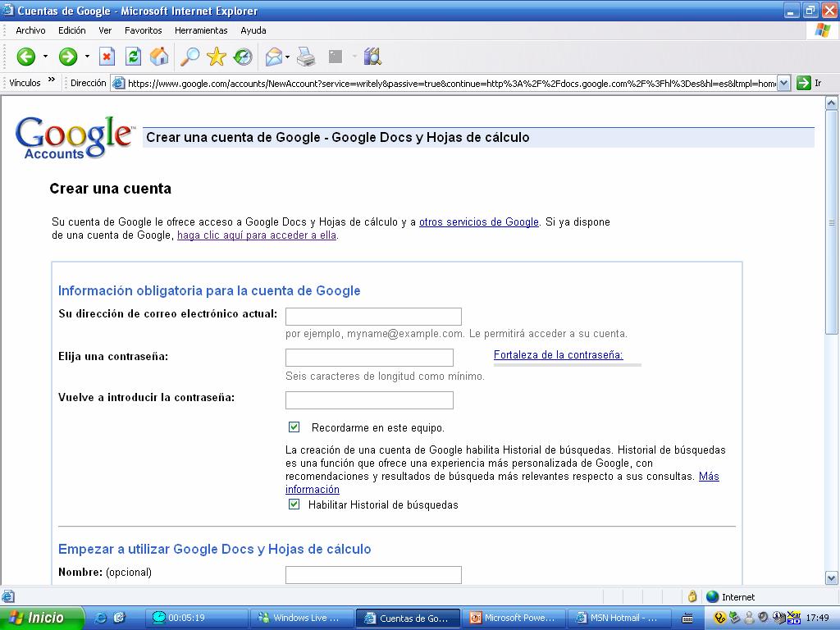Viewport: 840px width, 630px height.
Task: Open the Ver menu
Action: [x=105, y=30]
